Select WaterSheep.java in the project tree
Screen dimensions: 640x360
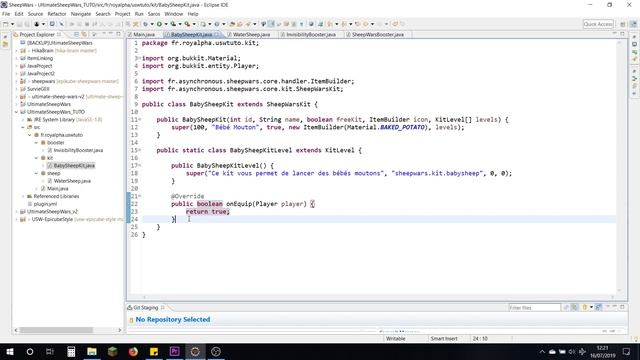coord(72,181)
